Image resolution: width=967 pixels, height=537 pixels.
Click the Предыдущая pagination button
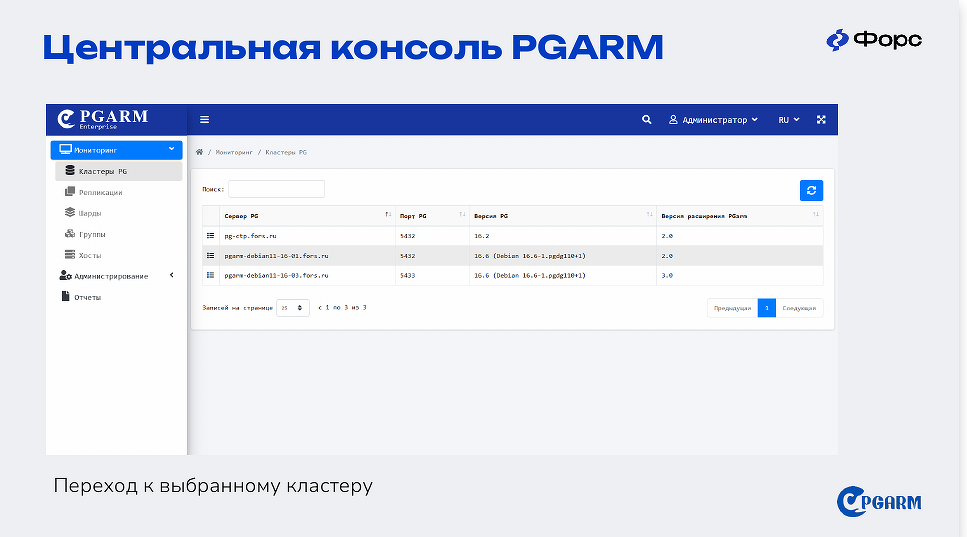tap(732, 308)
